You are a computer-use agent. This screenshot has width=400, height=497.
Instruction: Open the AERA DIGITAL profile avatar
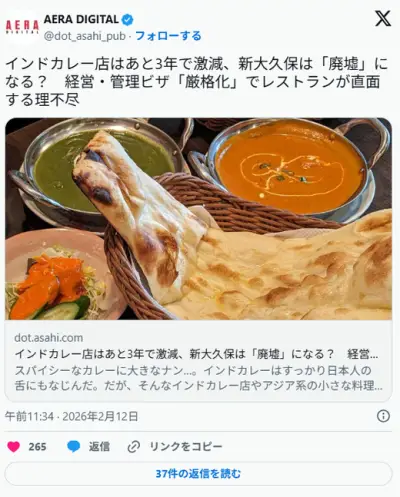(x=22, y=27)
